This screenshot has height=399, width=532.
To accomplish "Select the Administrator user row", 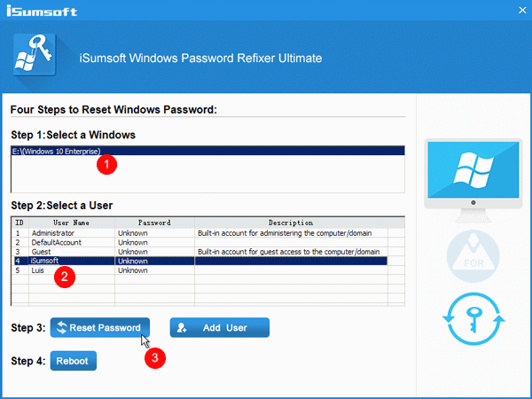I will 200,233.
